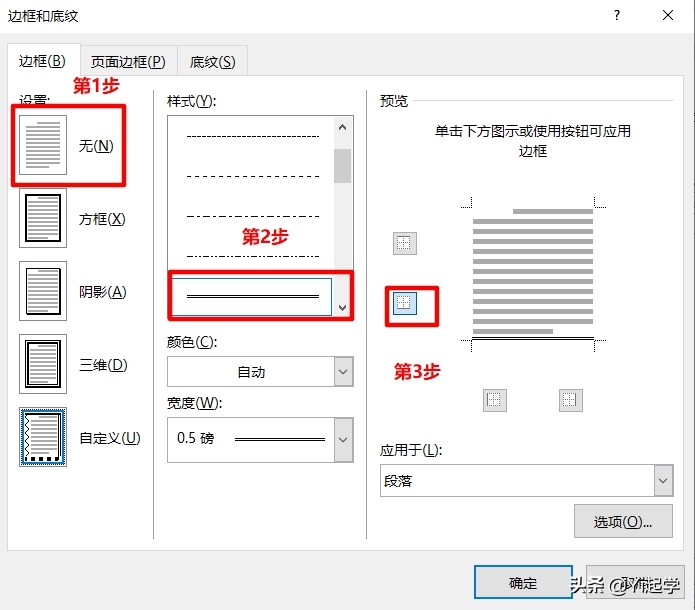695x610 pixels.
Task: Click the dialog help question mark
Action: coord(617,16)
